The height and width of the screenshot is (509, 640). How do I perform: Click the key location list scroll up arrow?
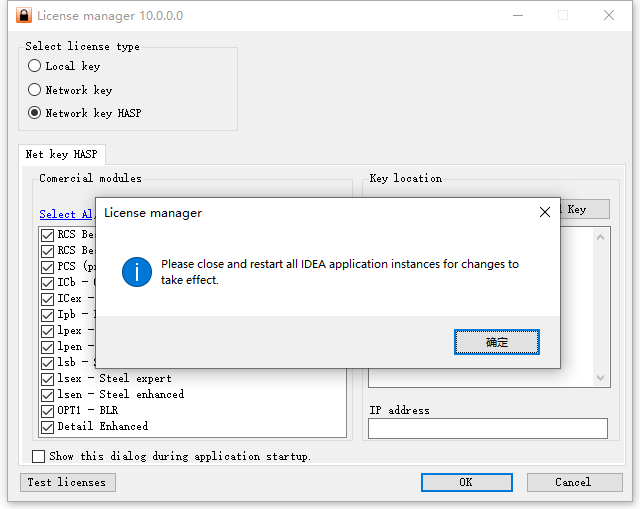[600, 237]
